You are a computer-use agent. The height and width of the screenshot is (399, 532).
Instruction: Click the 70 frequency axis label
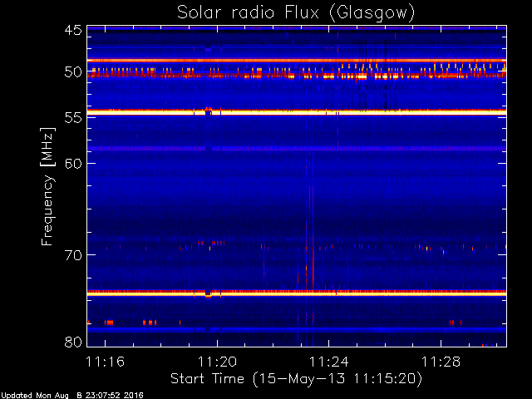[x=73, y=255]
